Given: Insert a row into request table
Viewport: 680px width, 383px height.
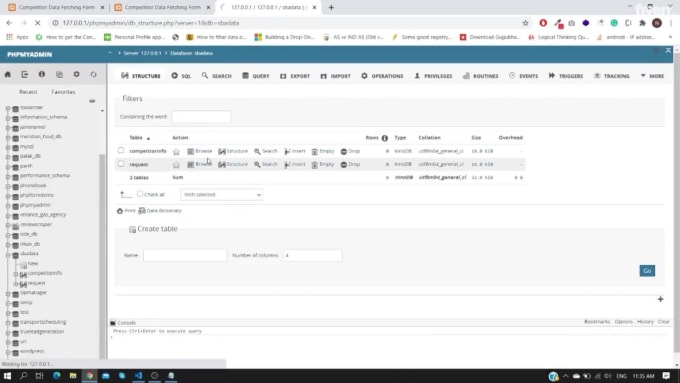Looking at the screenshot, I should click(295, 164).
